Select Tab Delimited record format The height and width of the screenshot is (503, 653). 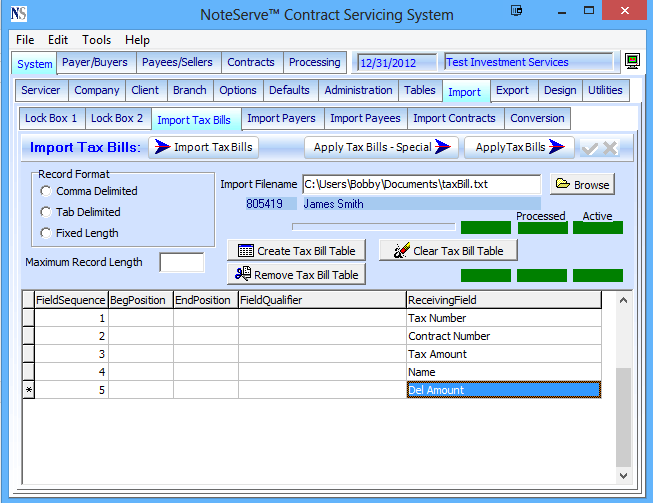click(x=46, y=212)
